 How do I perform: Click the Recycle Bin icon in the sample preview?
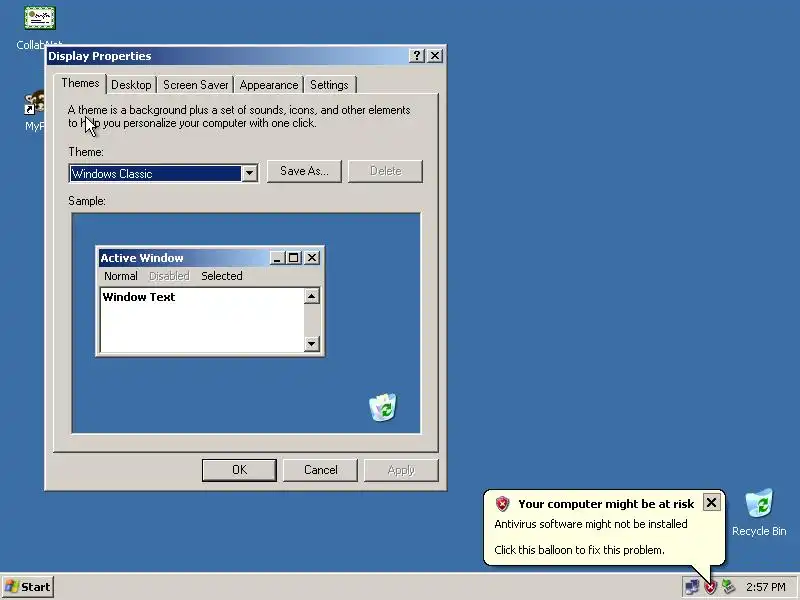(x=383, y=407)
